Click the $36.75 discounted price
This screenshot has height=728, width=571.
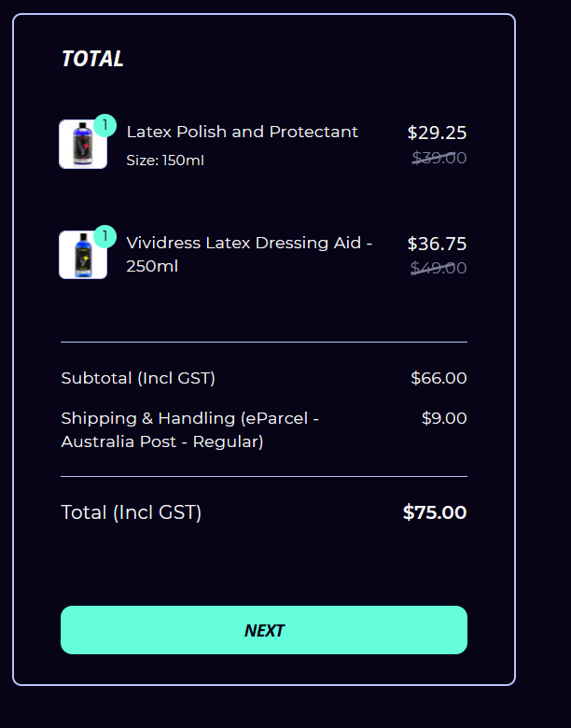coord(437,244)
